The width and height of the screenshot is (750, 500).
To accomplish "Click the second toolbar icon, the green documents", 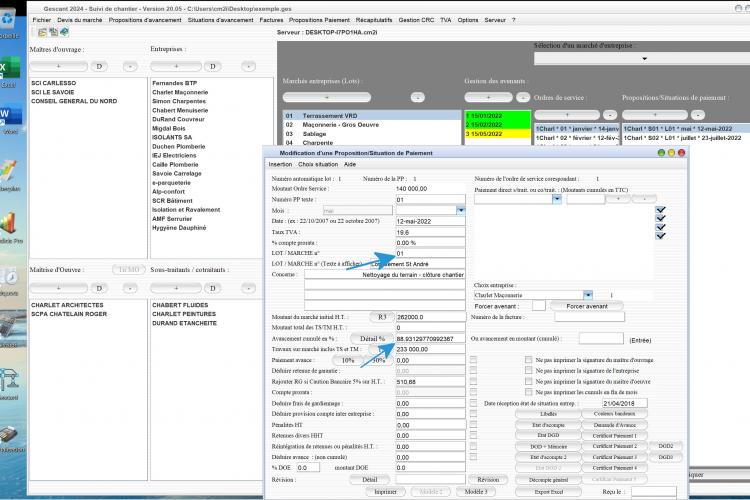I will (x=54, y=32).
